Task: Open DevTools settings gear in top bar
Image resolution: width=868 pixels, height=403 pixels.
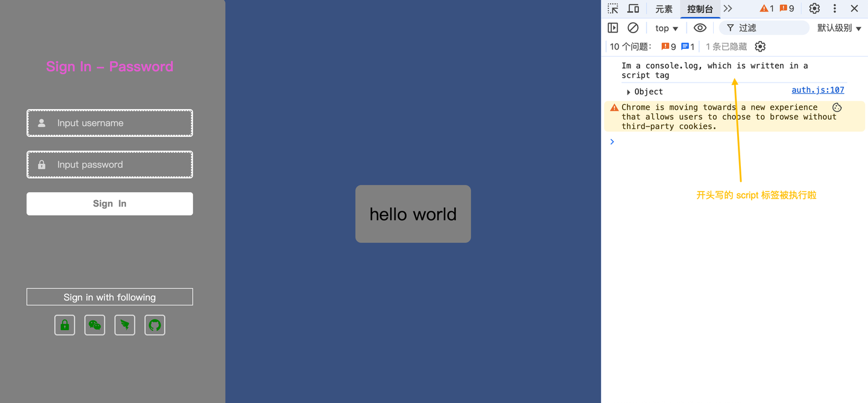Action: pyautogui.click(x=814, y=8)
